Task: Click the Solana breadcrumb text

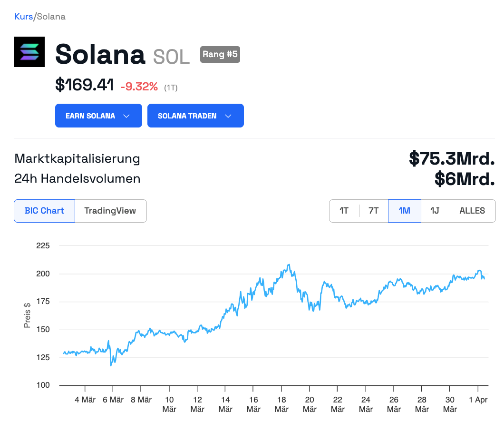Action: [51, 17]
